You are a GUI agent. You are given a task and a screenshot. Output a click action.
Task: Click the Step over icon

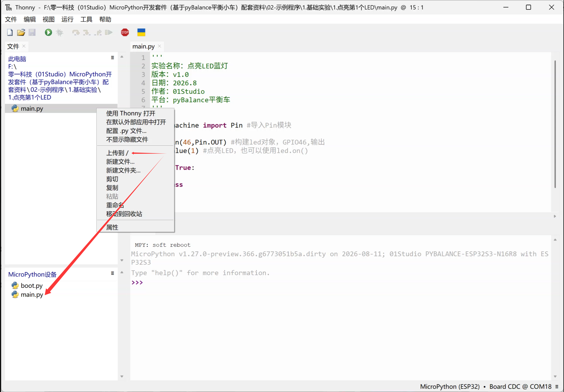tap(76, 33)
